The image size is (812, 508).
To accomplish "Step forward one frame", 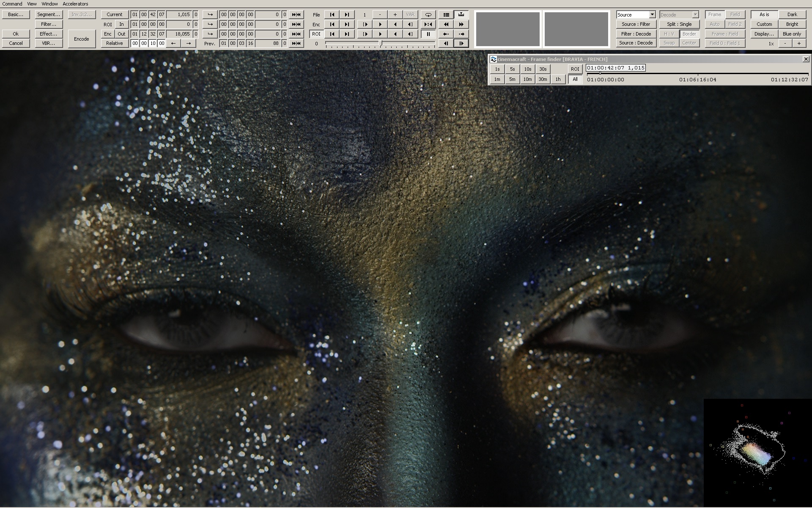I will pos(461,43).
